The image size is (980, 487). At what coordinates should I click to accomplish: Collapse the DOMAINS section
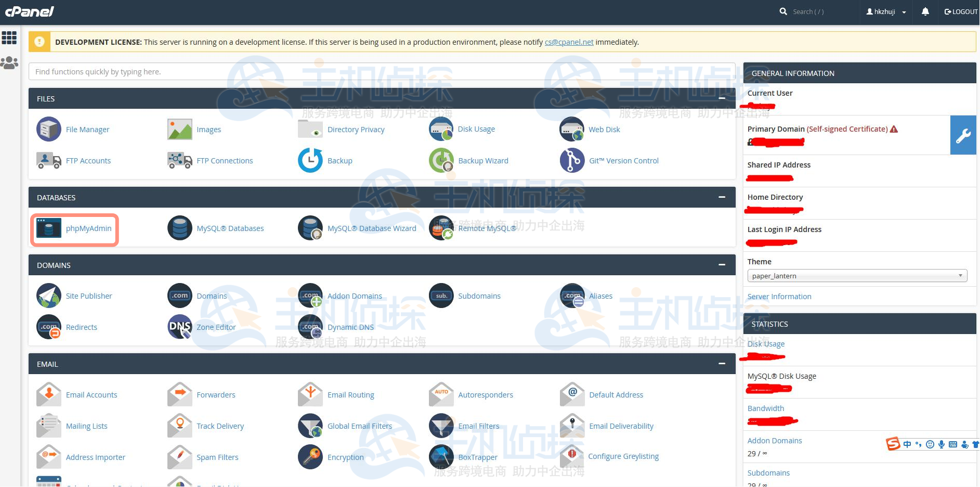click(722, 265)
